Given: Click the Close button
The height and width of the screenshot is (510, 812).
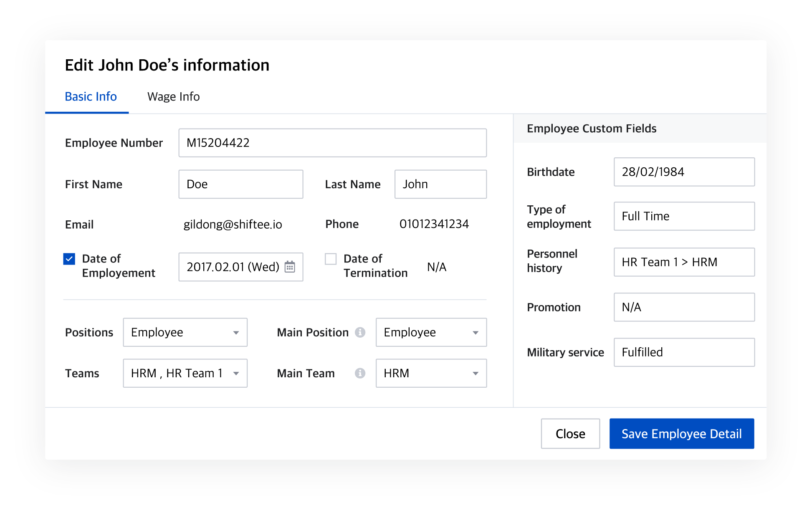Looking at the screenshot, I should (570, 434).
